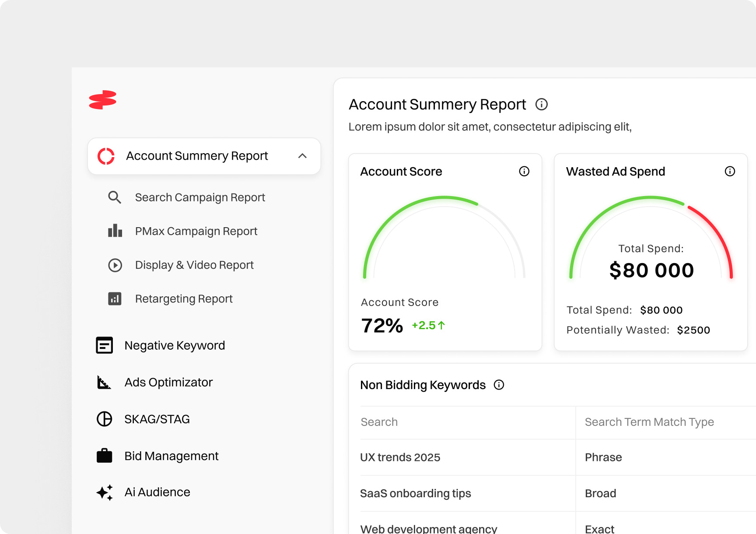Image resolution: width=756 pixels, height=534 pixels.
Task: Click the SKAG/STAG pie icon
Action: coord(105,419)
